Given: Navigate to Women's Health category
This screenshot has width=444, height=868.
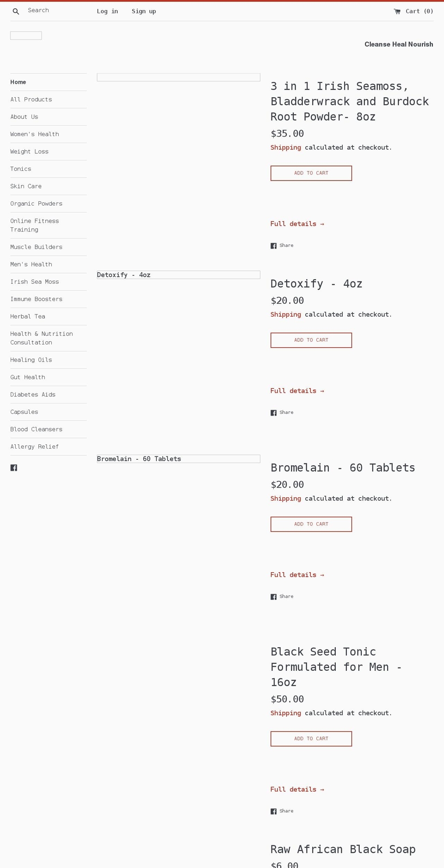Looking at the screenshot, I should point(35,134).
